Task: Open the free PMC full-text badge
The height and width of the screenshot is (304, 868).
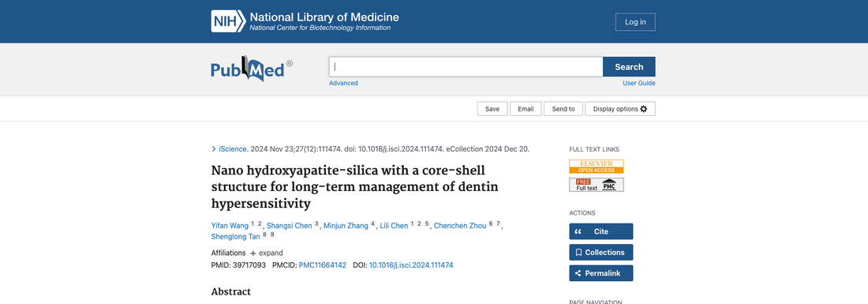Action: pos(597,185)
